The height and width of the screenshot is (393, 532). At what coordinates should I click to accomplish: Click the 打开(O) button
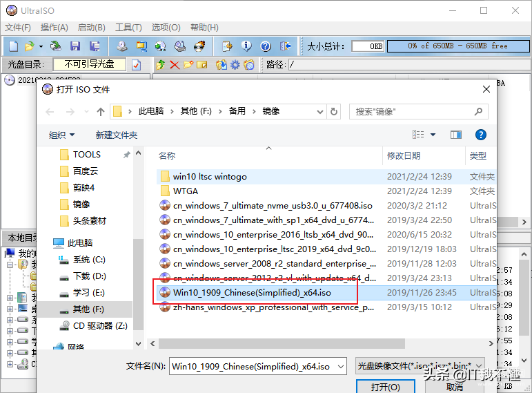386,387
